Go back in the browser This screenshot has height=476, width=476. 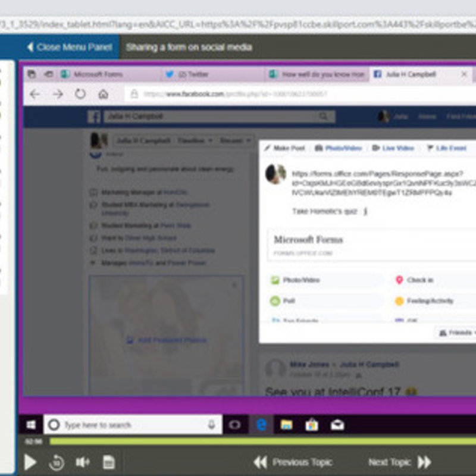pyautogui.click(x=35, y=95)
